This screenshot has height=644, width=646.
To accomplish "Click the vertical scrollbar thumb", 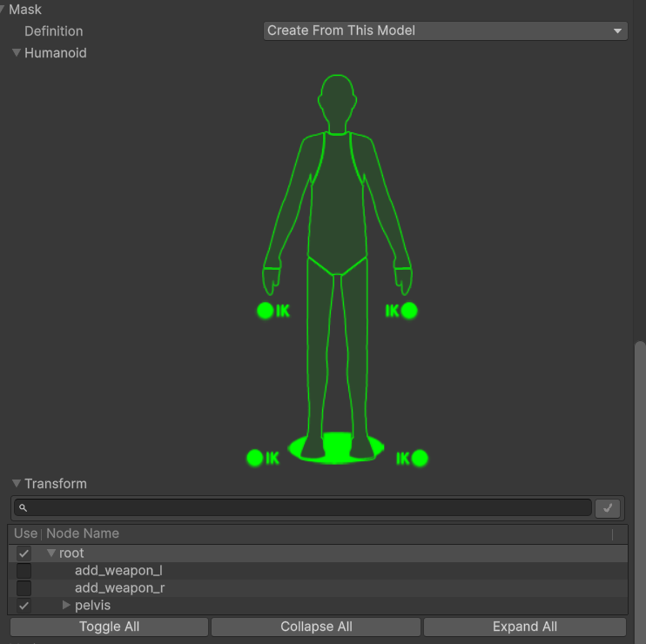I will pos(640,487).
